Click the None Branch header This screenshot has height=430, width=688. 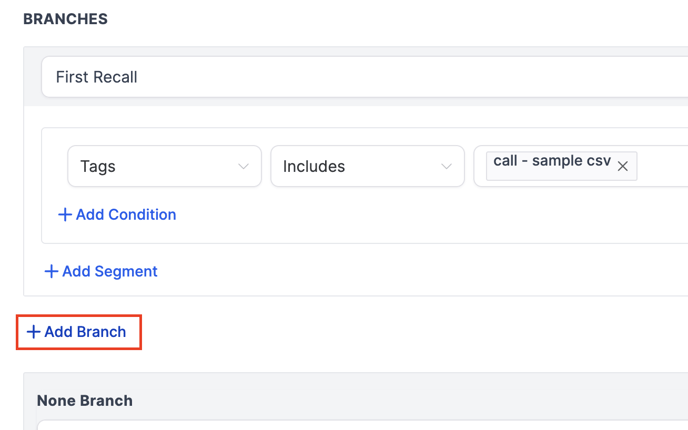85,400
